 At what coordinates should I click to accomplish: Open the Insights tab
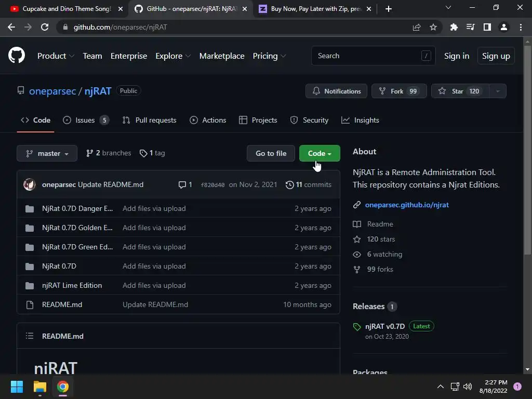click(360, 120)
